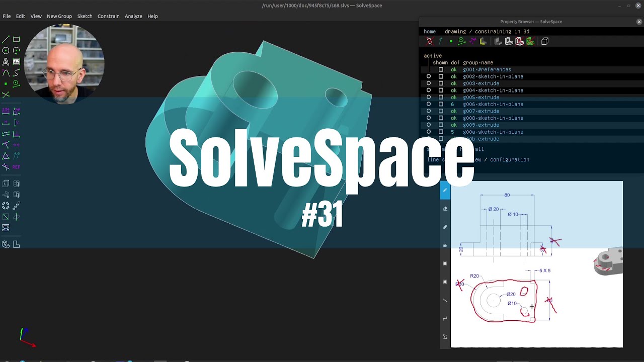644x362 pixels.
Task: Select the toggle construction tool
Action: coord(17,84)
